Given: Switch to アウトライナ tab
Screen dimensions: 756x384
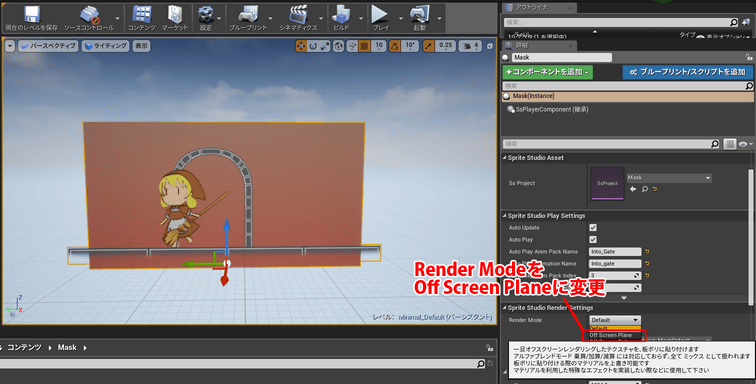Looking at the screenshot, I should [x=539, y=8].
